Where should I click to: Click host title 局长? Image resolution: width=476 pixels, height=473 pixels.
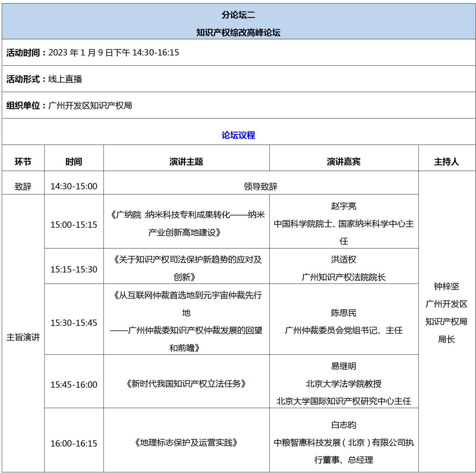(x=447, y=339)
